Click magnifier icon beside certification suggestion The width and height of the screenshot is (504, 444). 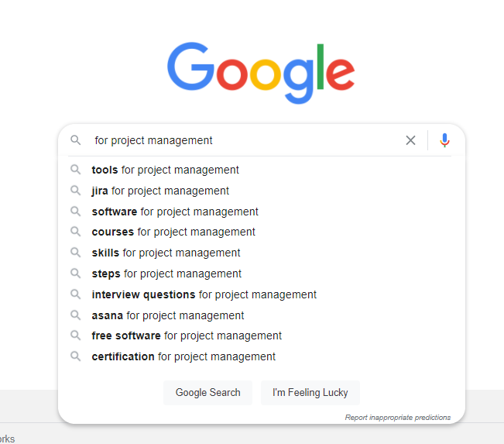click(x=76, y=356)
